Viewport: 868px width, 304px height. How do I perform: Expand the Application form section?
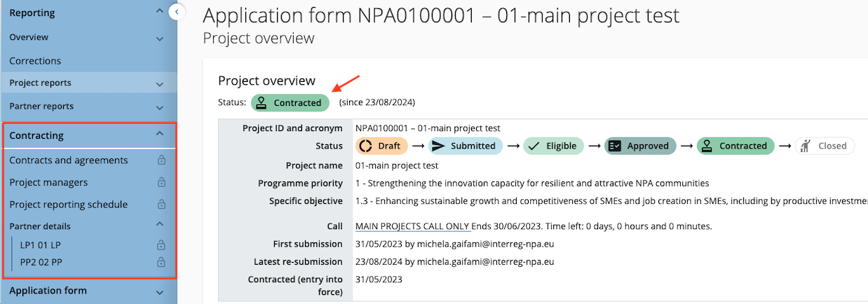tap(159, 291)
